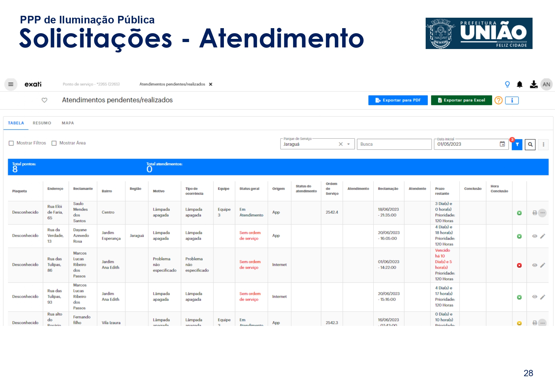Open the downloads icon in header

pos(533,84)
